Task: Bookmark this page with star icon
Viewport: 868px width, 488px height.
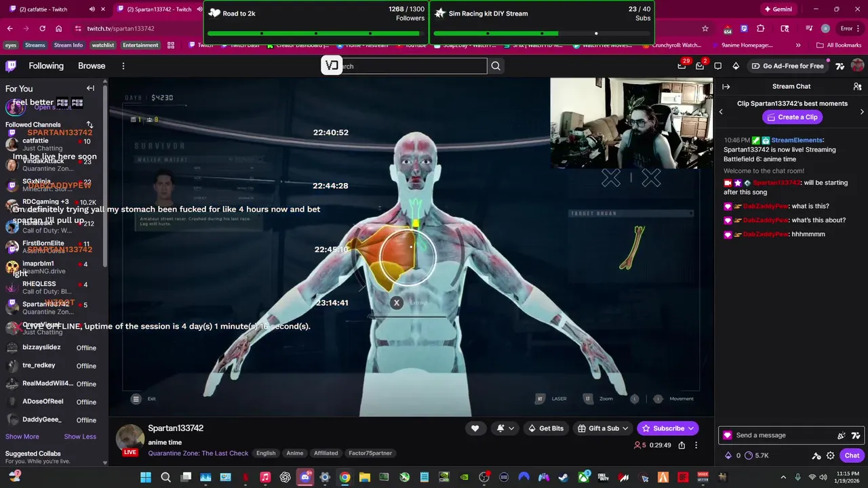Action: pos(705,28)
